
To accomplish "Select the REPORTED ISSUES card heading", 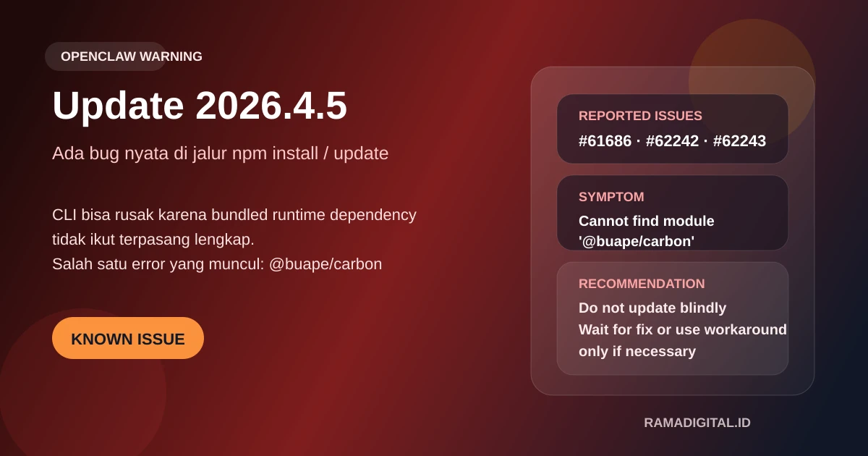I will tap(640, 116).
